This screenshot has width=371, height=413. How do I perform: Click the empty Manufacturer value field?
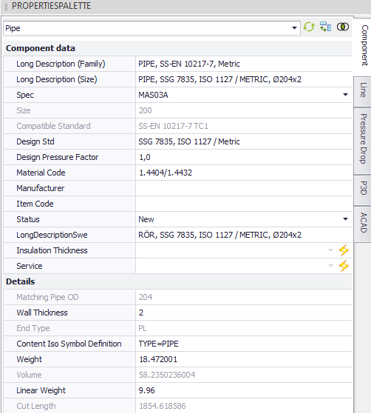coord(244,188)
